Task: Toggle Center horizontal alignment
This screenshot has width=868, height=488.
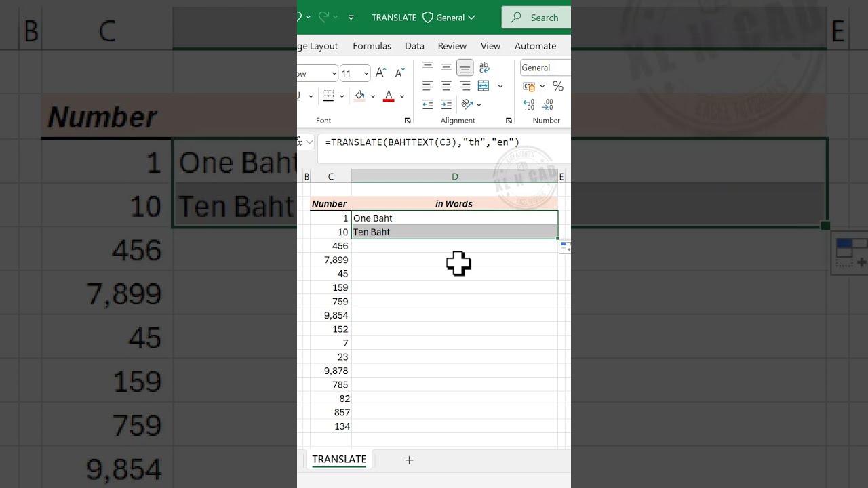Action: pyautogui.click(x=446, y=86)
